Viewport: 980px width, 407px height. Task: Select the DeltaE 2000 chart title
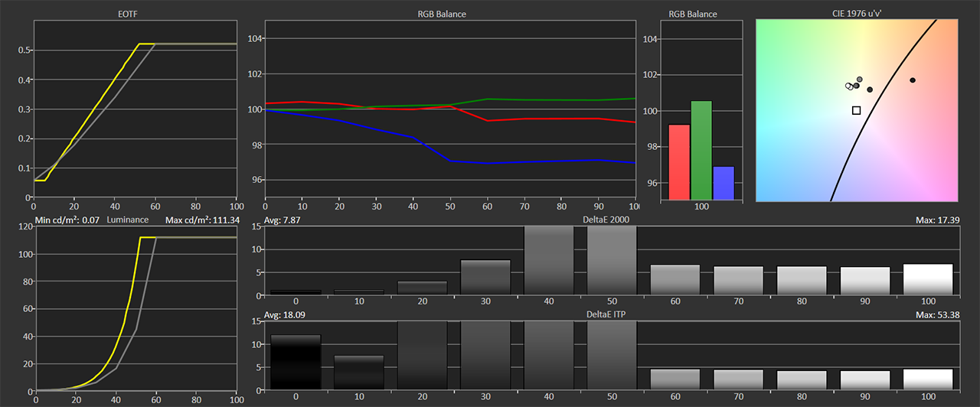(x=611, y=220)
